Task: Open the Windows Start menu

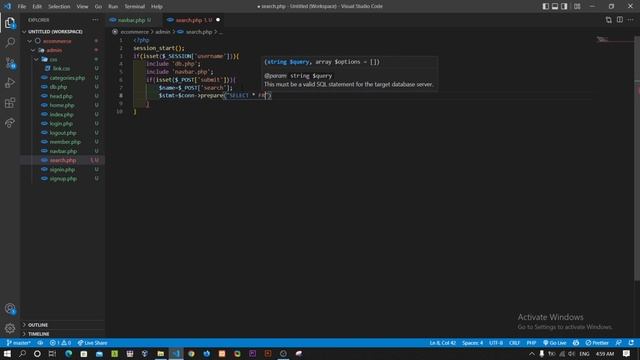Action: [7, 353]
